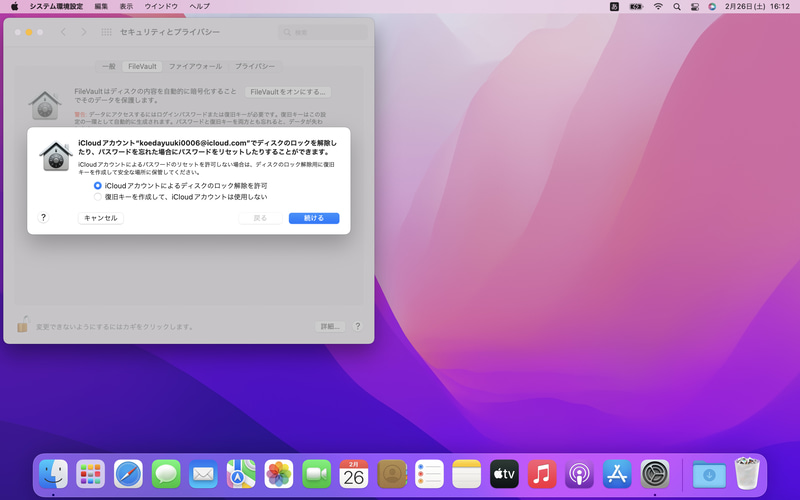Viewport: 800px width, 500px height.
Task: Open Trash in the Dock
Action: click(747, 474)
